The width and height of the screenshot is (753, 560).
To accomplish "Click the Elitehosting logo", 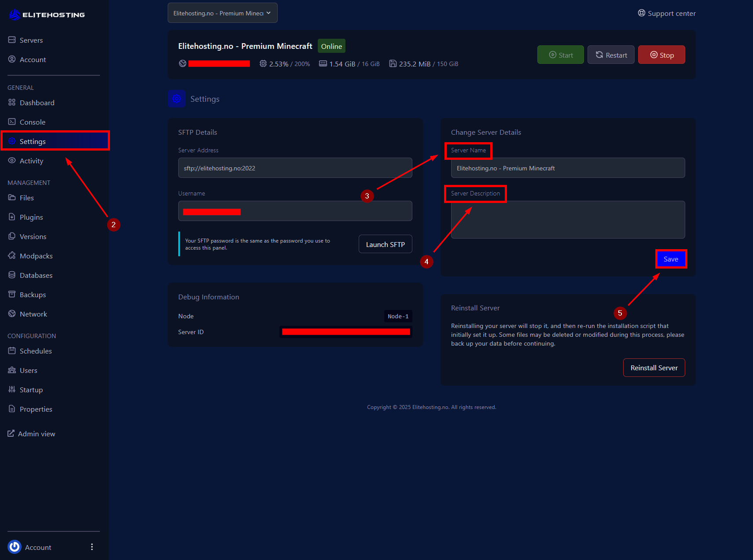I will point(47,15).
